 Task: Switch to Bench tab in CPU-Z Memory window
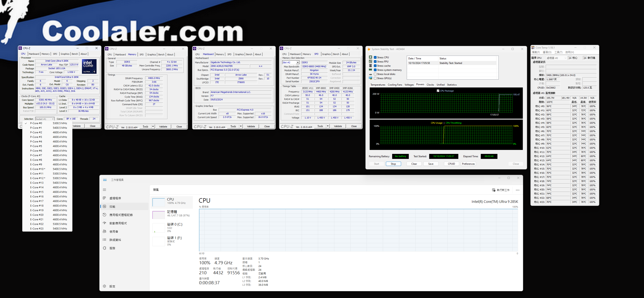pos(161,55)
